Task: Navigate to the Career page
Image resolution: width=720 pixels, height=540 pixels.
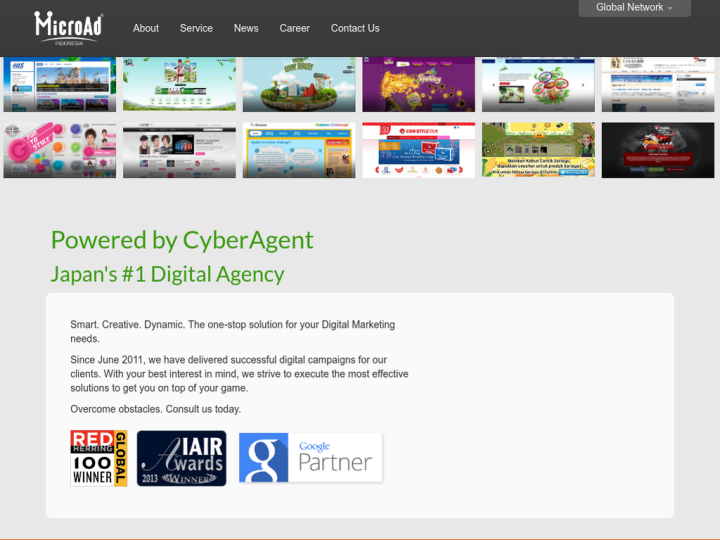Action: 295,28
